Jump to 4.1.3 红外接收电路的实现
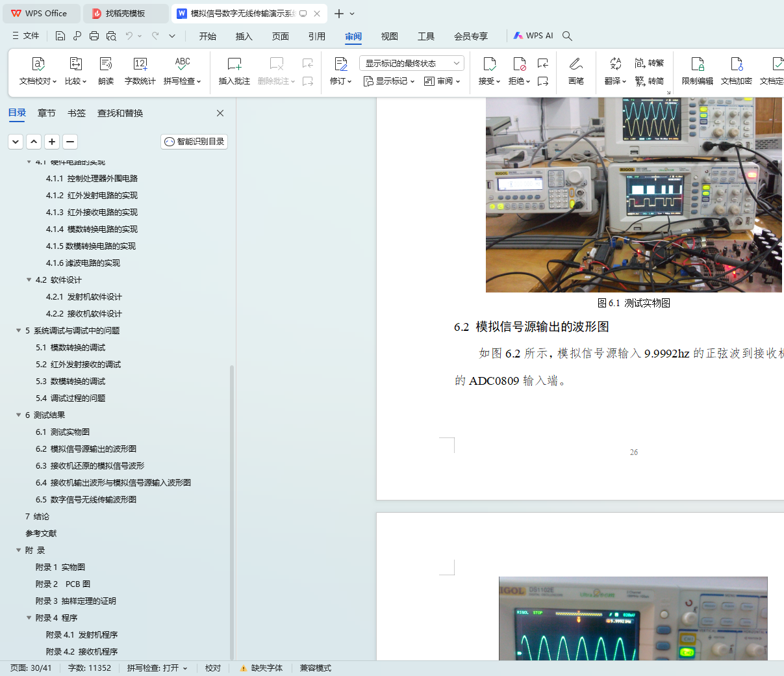This screenshot has width=784, height=676. click(92, 213)
